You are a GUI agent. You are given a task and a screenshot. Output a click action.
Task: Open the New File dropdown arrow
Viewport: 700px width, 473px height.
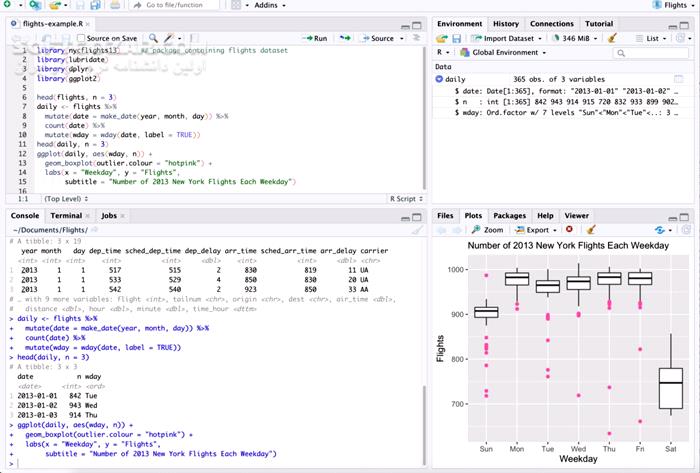tap(21, 5)
